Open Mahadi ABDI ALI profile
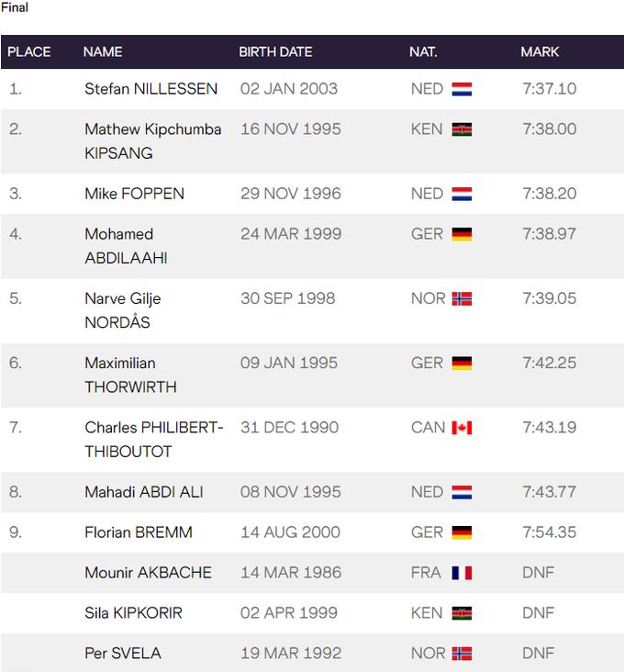Viewport: 624px width, 672px height. [143, 492]
